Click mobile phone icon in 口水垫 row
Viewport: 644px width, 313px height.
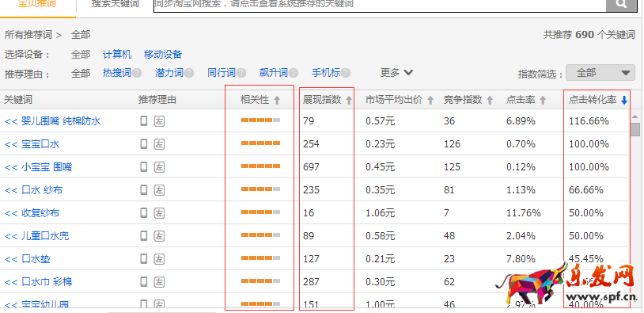click(144, 259)
